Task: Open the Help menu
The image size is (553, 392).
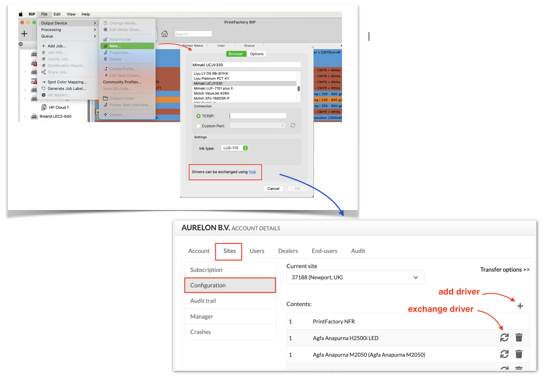Action: pos(86,14)
